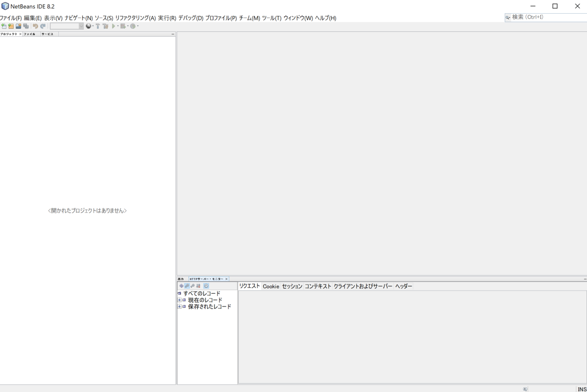Open the ウィンドウ(W) menu
The width and height of the screenshot is (587, 392).
(x=298, y=18)
